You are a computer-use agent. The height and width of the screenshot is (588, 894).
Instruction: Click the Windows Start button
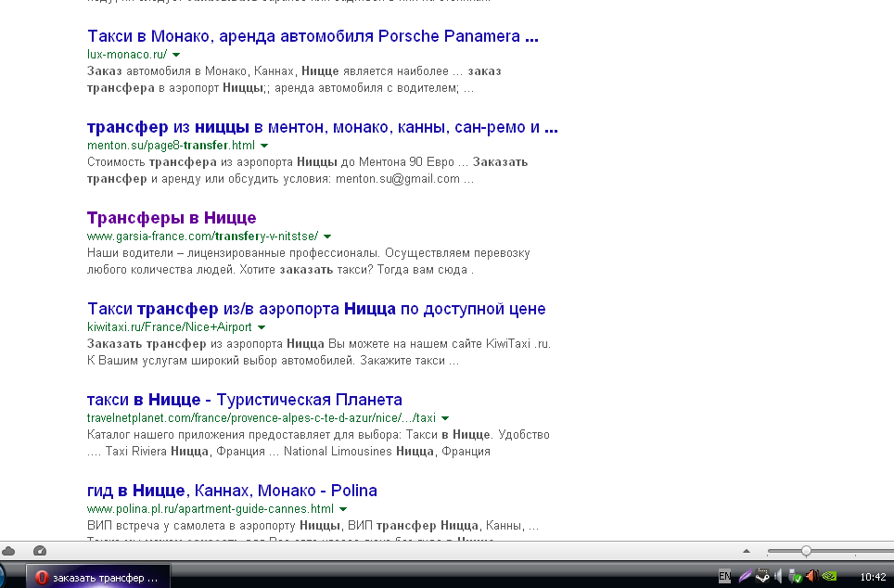coord(4,576)
